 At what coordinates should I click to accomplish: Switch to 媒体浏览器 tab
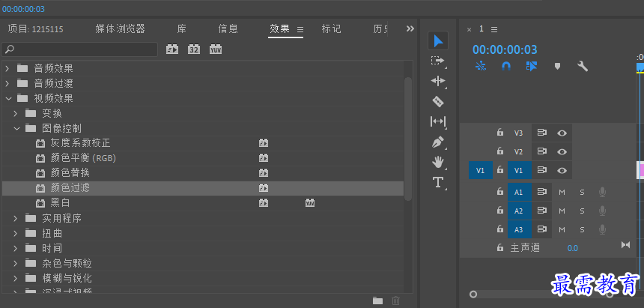tap(120, 28)
